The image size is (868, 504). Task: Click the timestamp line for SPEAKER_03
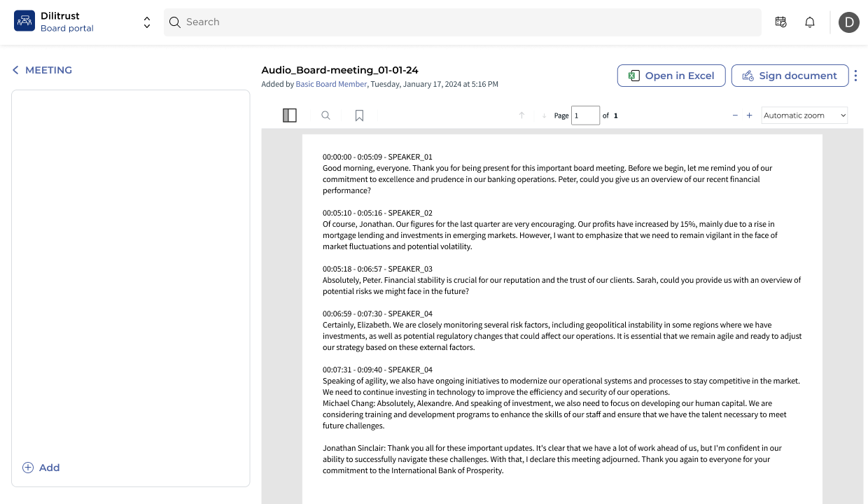[377, 269]
